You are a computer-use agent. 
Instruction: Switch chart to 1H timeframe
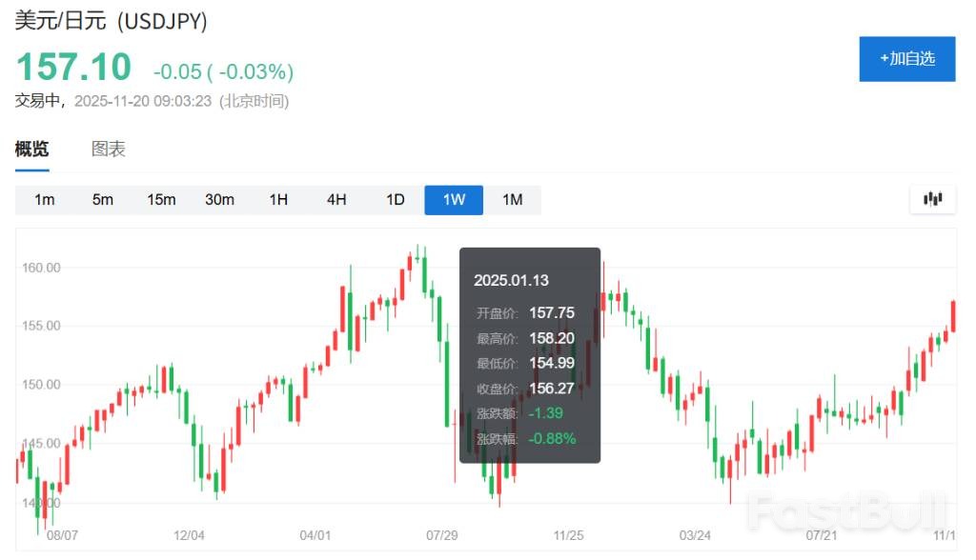point(278,199)
